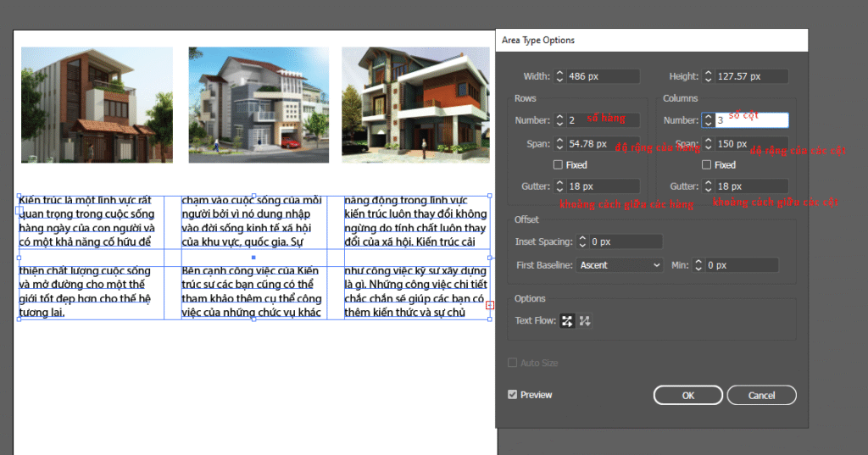
Task: Click the Height stepper arrows
Action: pos(708,76)
